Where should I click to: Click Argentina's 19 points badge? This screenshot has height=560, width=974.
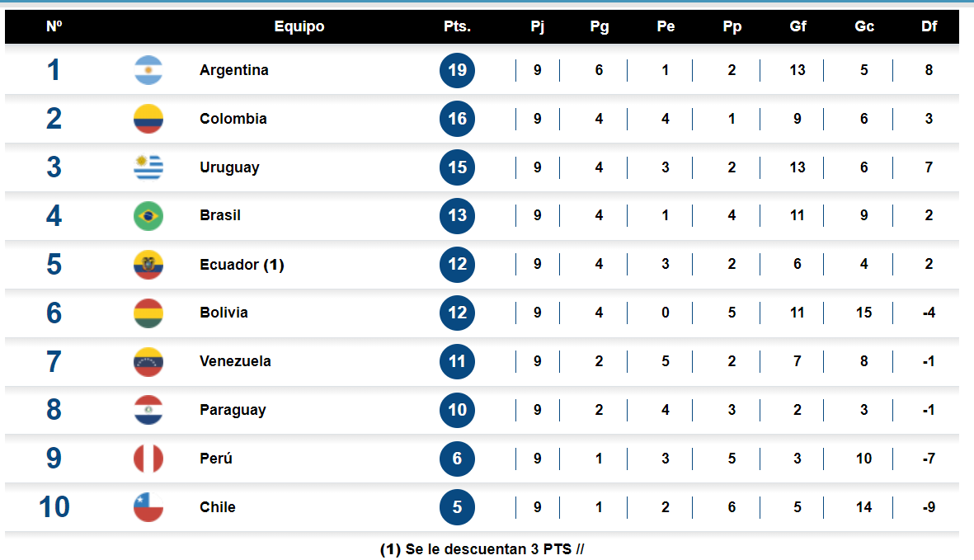(457, 70)
